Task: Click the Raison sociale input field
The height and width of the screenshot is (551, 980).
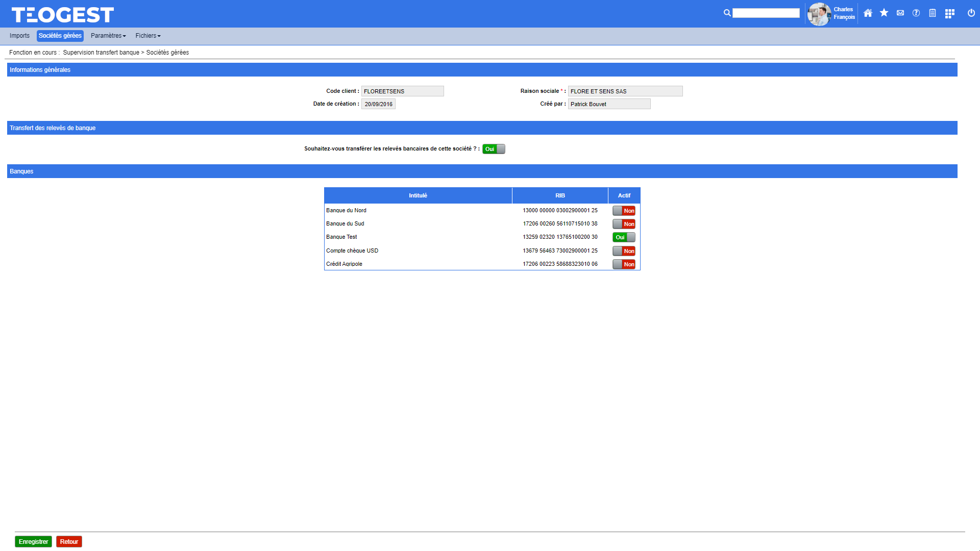Action: pos(625,91)
